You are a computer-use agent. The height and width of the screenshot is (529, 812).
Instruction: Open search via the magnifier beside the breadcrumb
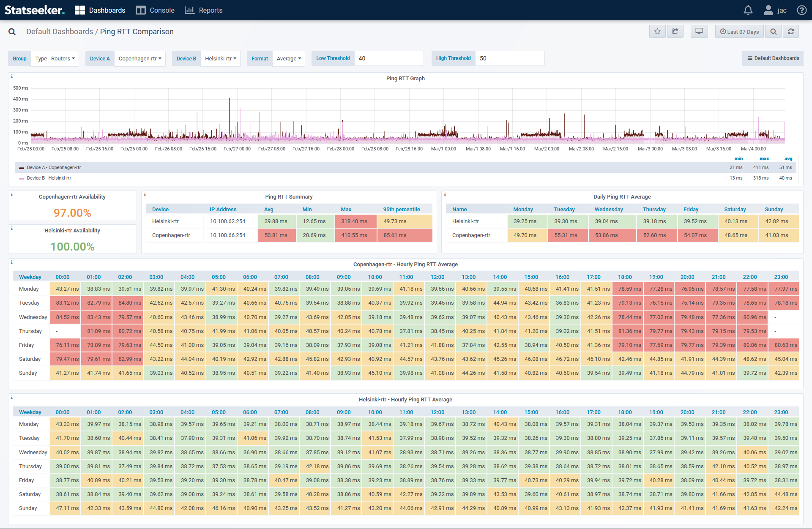(11, 31)
